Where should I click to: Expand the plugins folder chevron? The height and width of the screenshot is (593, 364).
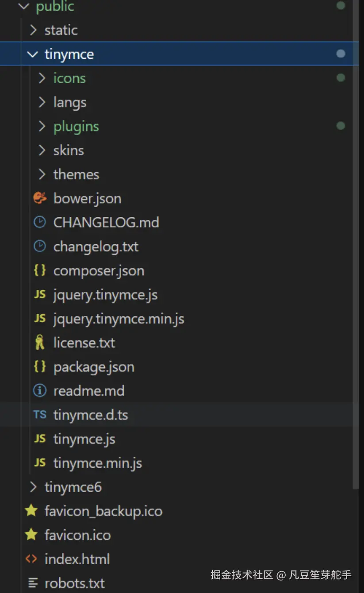pyautogui.click(x=42, y=126)
